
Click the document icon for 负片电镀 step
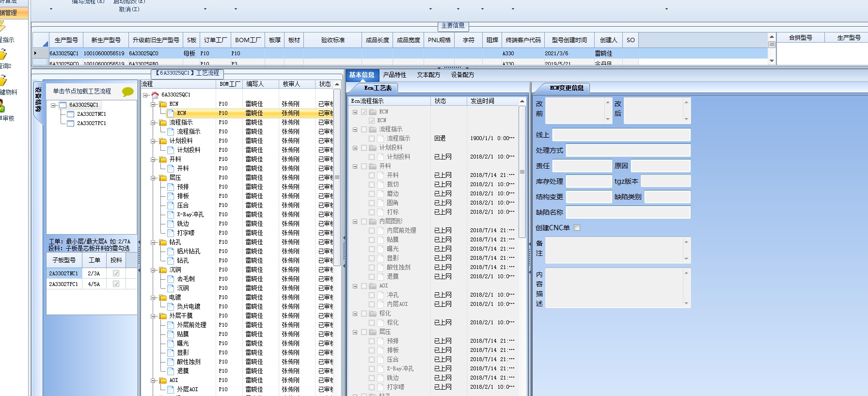171,306
